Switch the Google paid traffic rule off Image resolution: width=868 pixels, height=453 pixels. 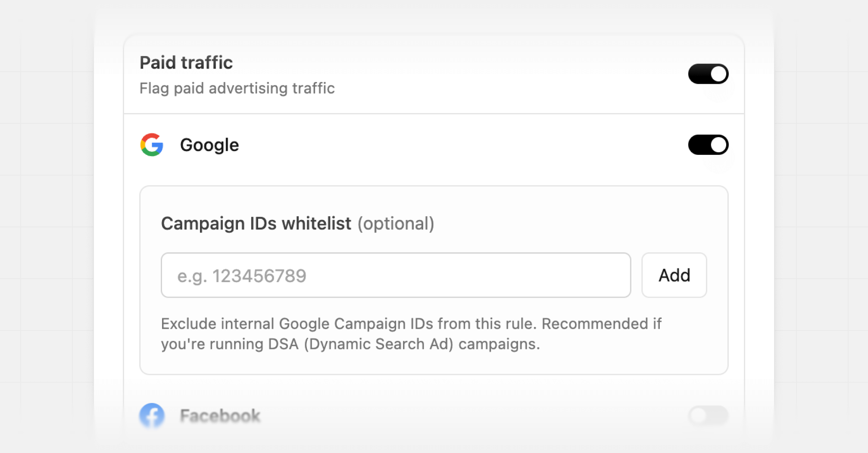[708, 145]
